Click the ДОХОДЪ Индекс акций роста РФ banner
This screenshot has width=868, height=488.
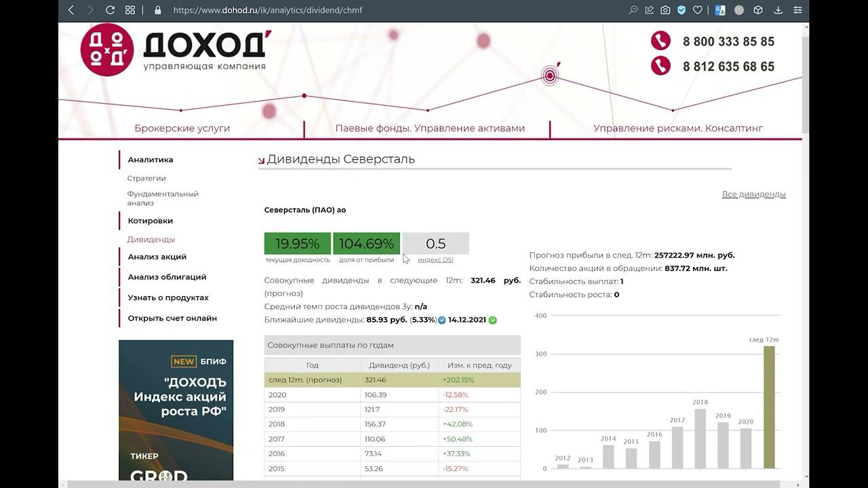point(176,410)
